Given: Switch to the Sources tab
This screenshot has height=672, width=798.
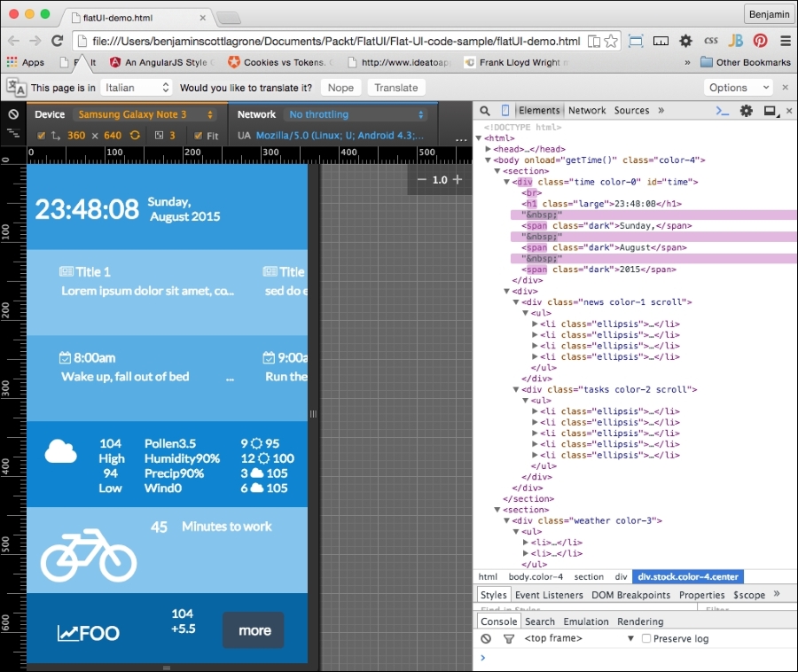Looking at the screenshot, I should coord(631,111).
